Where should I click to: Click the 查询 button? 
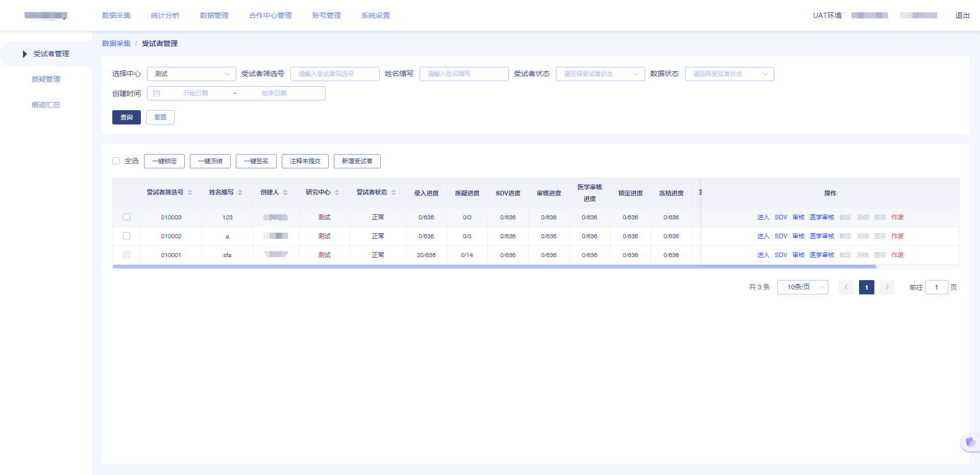click(127, 117)
